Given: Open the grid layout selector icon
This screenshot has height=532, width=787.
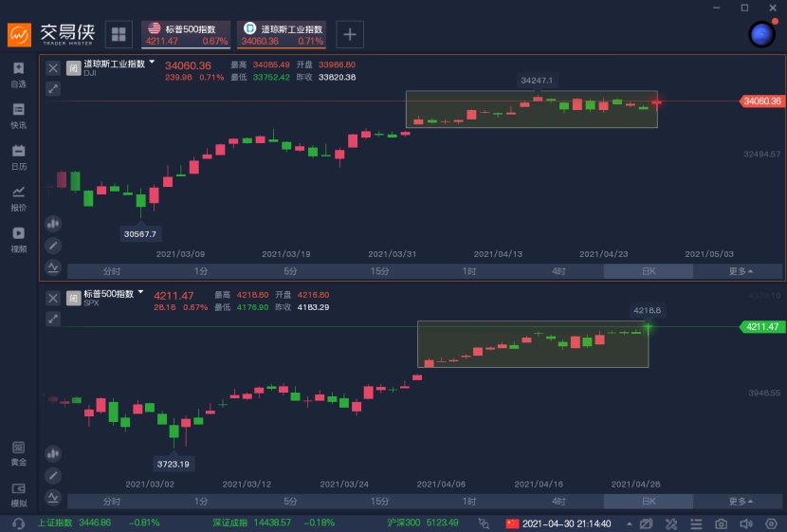Looking at the screenshot, I should tap(119, 34).
